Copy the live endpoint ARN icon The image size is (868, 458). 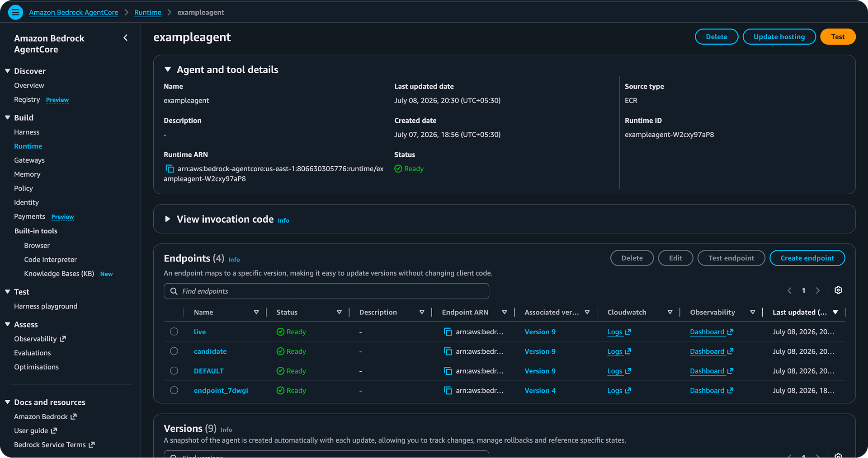[448, 332]
